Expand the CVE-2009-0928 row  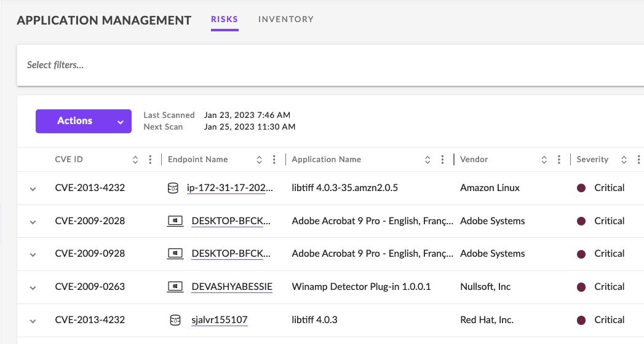tap(33, 254)
